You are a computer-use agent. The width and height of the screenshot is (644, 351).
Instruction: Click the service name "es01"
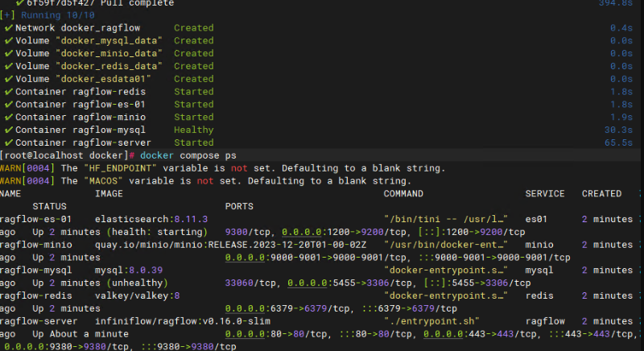[x=536, y=219]
